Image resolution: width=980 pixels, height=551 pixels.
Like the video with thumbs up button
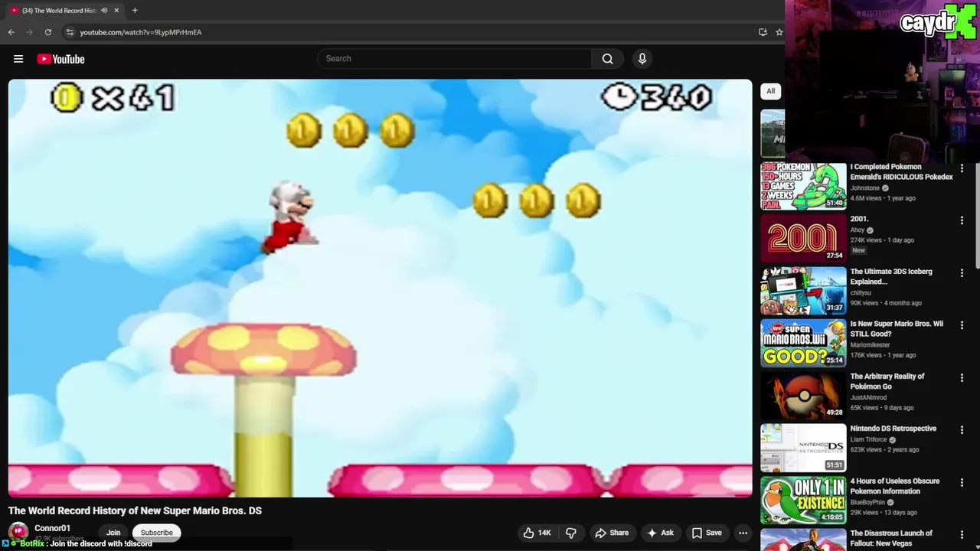(537, 533)
